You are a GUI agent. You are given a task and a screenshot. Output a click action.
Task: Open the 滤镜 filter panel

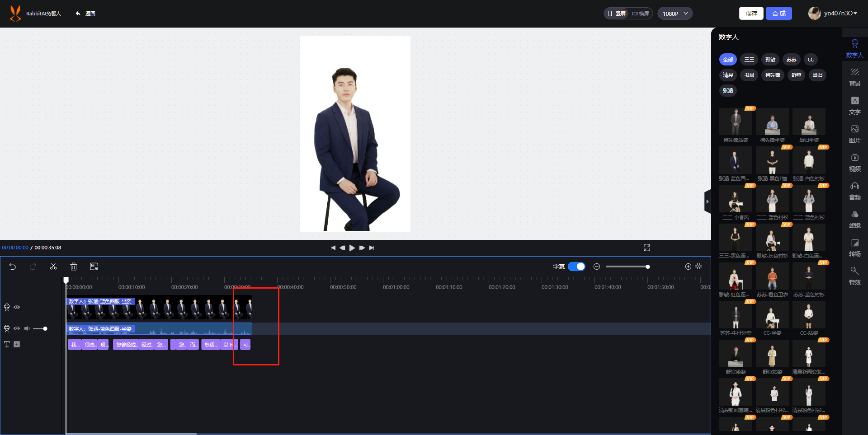854,219
